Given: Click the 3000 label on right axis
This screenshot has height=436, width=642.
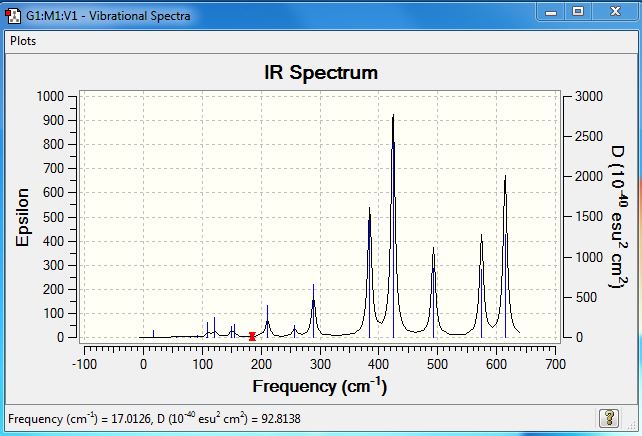Looking at the screenshot, I should click(x=589, y=97).
